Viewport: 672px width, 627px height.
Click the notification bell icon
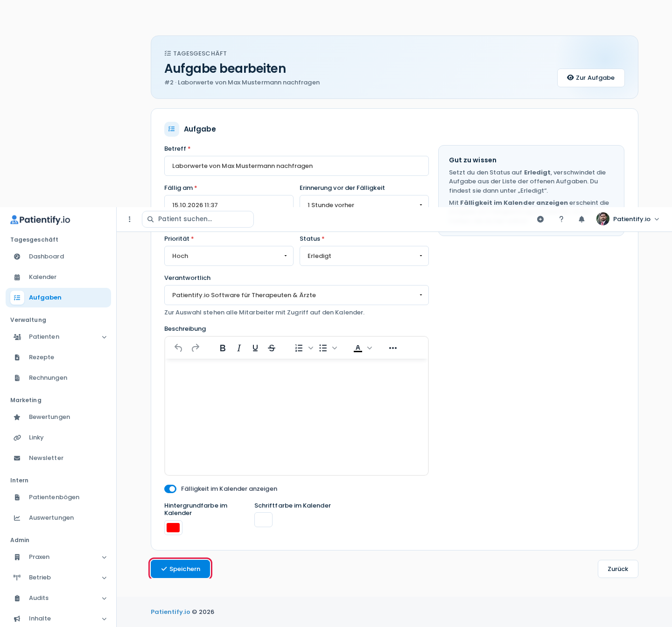(x=581, y=219)
